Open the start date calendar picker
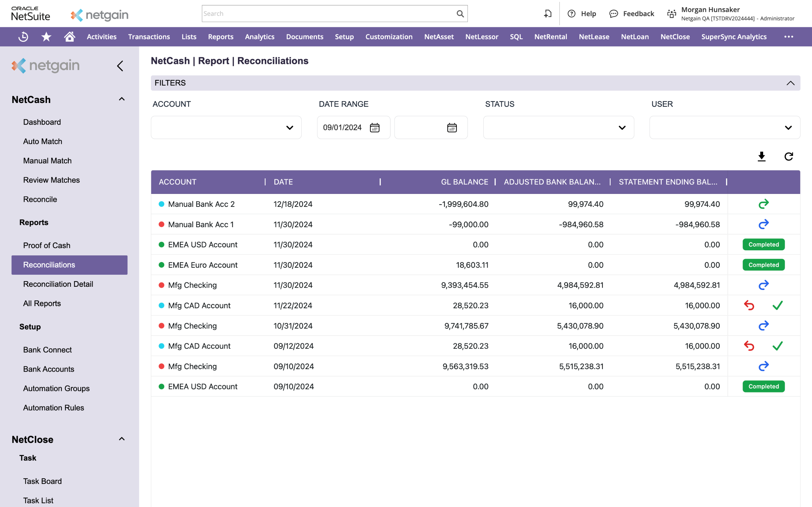The width and height of the screenshot is (812, 507). coord(375,128)
